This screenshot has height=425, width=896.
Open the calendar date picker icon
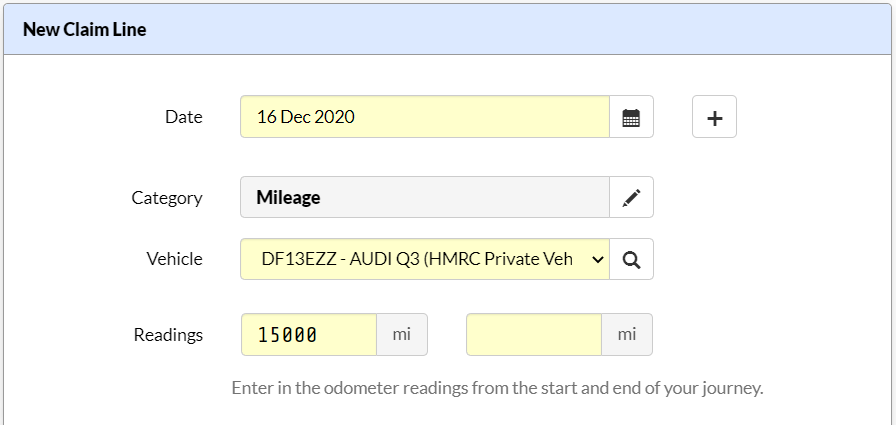[631, 117]
